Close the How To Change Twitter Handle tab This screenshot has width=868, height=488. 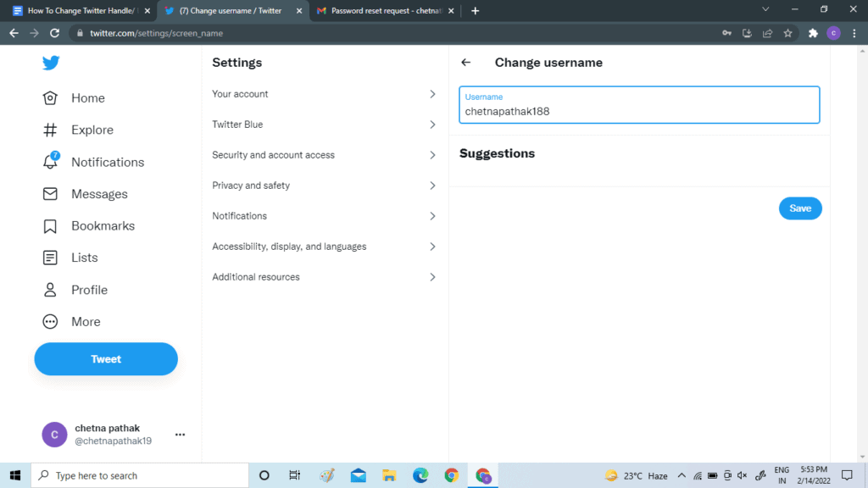point(147,10)
